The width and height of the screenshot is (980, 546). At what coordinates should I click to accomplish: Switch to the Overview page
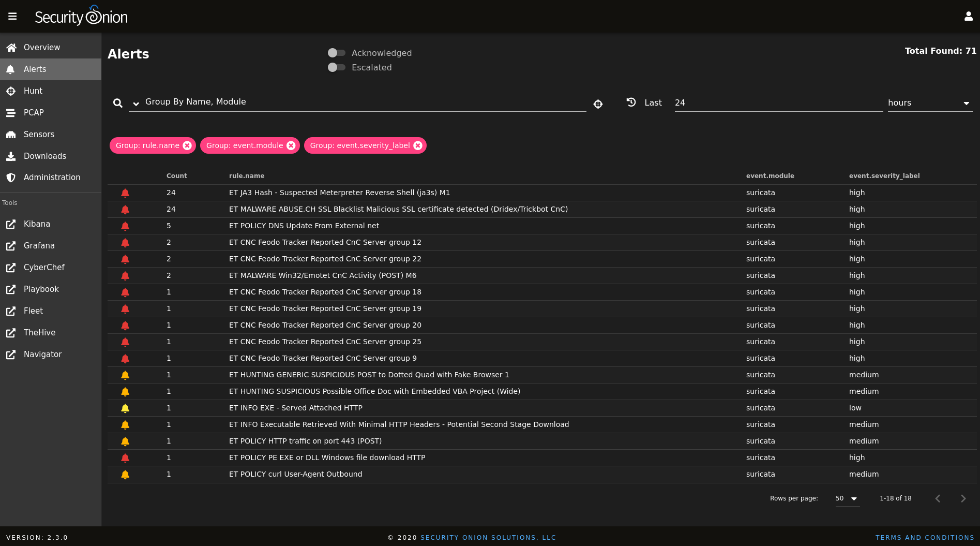41,47
